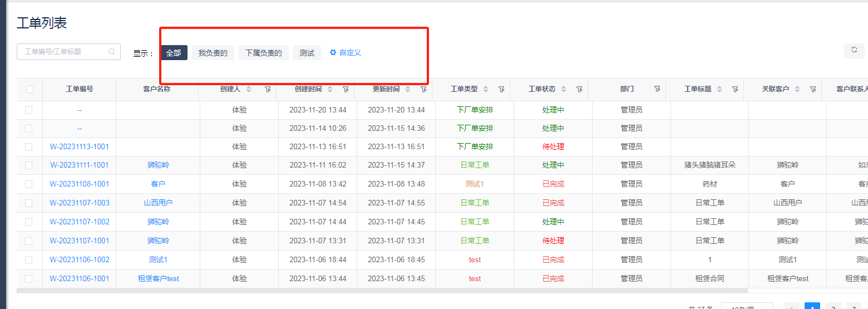Open the filter icon for 工单类型 column
Screen dimensions: 868x309
tap(501, 89)
